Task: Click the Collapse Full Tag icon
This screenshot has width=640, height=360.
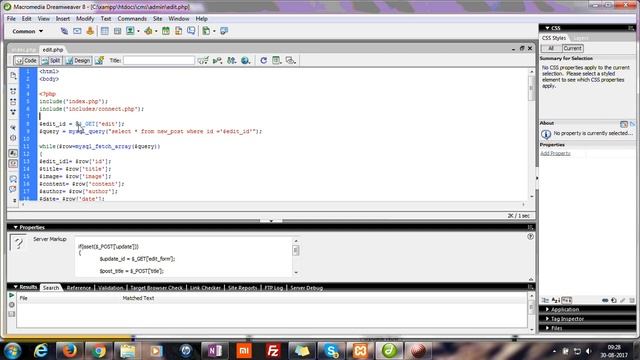Action: tap(13, 91)
